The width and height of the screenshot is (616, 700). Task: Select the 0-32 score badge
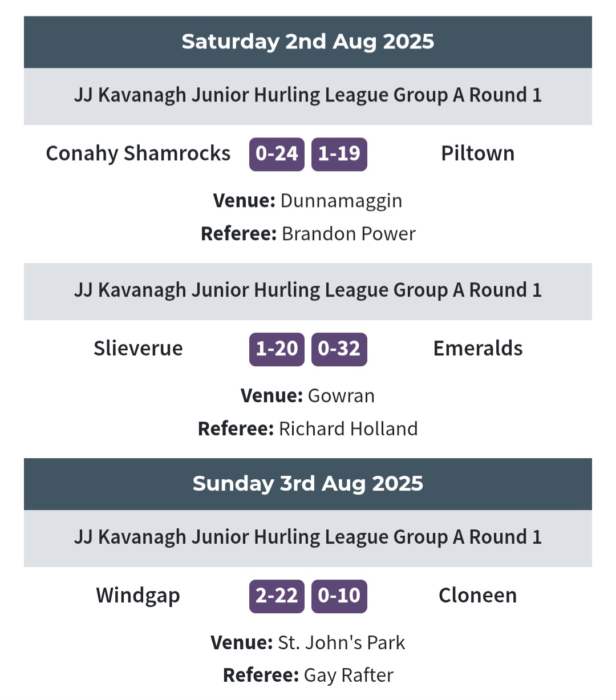(x=339, y=349)
